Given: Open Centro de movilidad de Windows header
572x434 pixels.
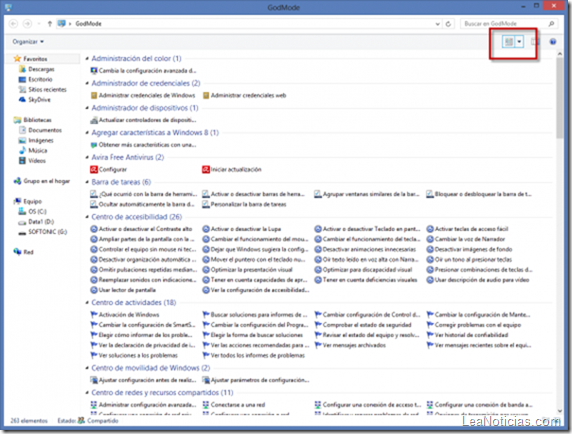Looking at the screenshot, I should coord(151,368).
